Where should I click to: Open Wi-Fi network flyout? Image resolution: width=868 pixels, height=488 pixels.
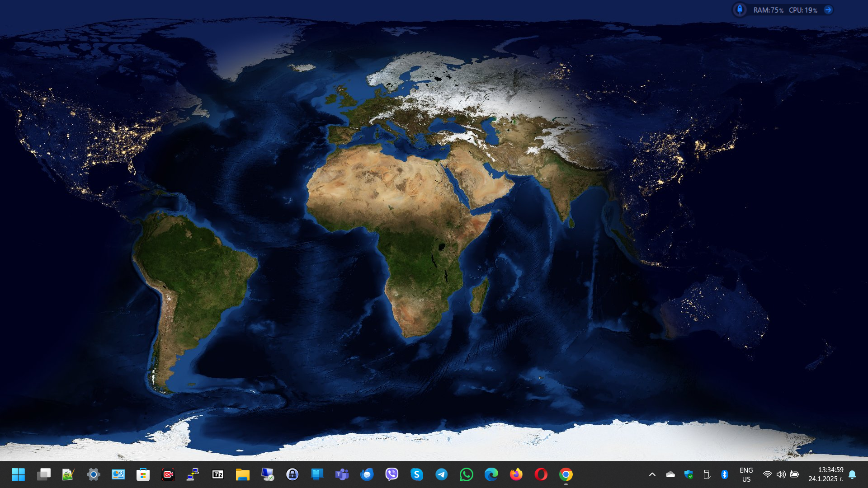coord(768,474)
